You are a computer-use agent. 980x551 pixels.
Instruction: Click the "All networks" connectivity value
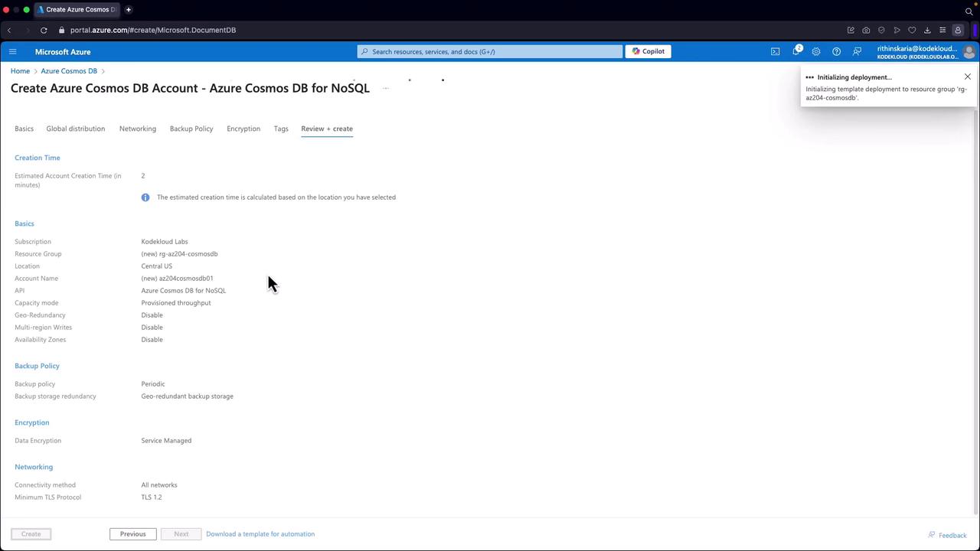(x=159, y=485)
